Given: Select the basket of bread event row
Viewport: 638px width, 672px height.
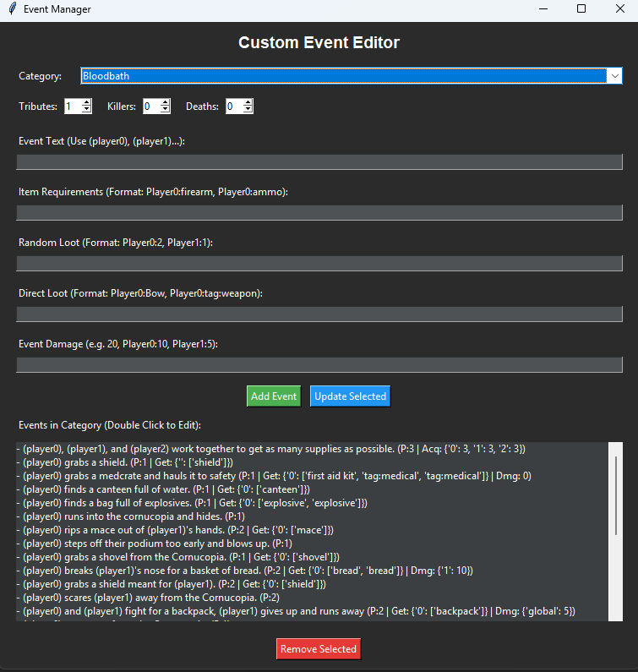Looking at the screenshot, I should point(312,571).
